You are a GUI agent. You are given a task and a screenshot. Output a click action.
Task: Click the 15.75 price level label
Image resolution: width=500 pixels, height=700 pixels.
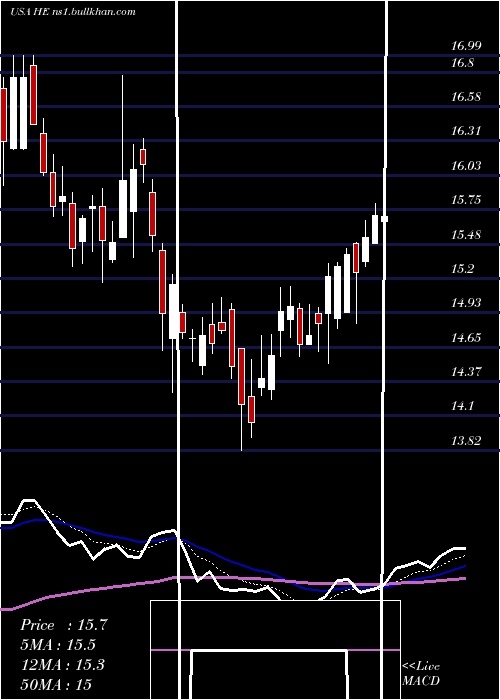(466, 200)
